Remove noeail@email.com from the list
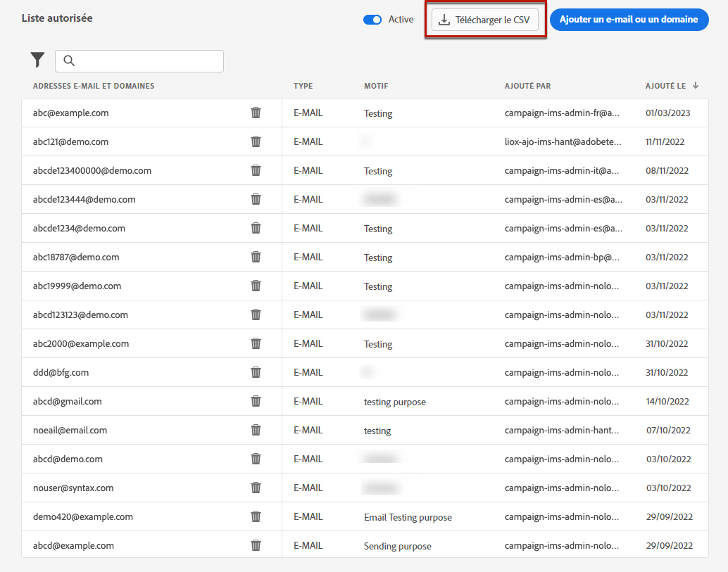The image size is (728, 572). coord(256,430)
